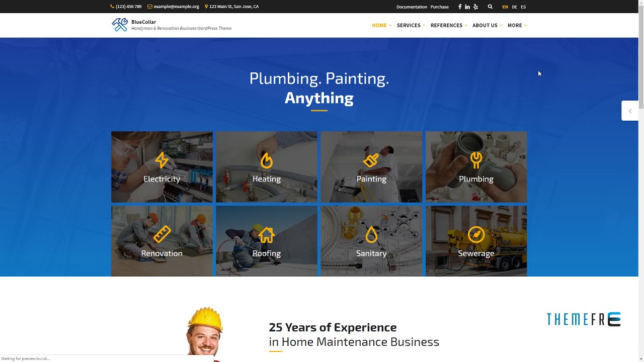Click the BlueCollar crossed-tools logo

(x=120, y=25)
